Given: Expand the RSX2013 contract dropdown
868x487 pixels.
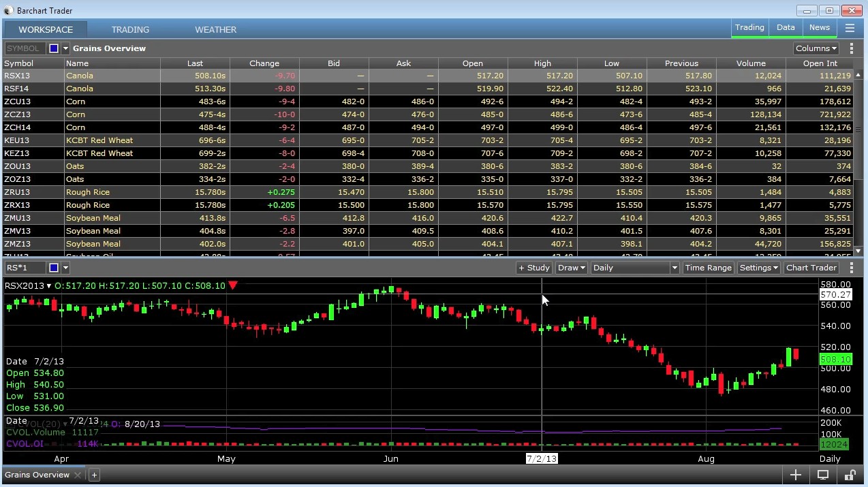Looking at the screenshot, I should pyautogui.click(x=49, y=286).
